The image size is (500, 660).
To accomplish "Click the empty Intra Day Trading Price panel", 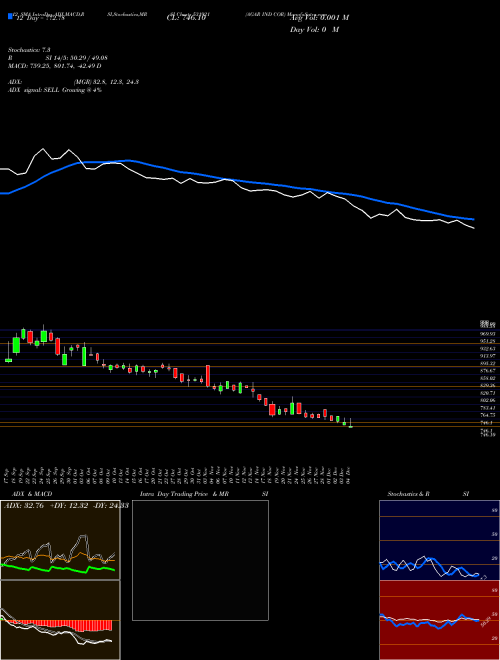I will 200,560.
